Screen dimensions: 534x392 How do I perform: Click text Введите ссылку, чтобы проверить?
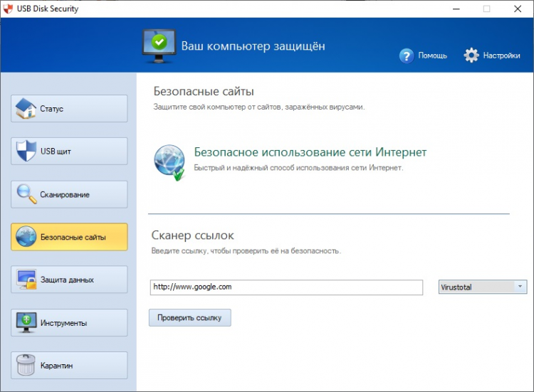pos(246,251)
